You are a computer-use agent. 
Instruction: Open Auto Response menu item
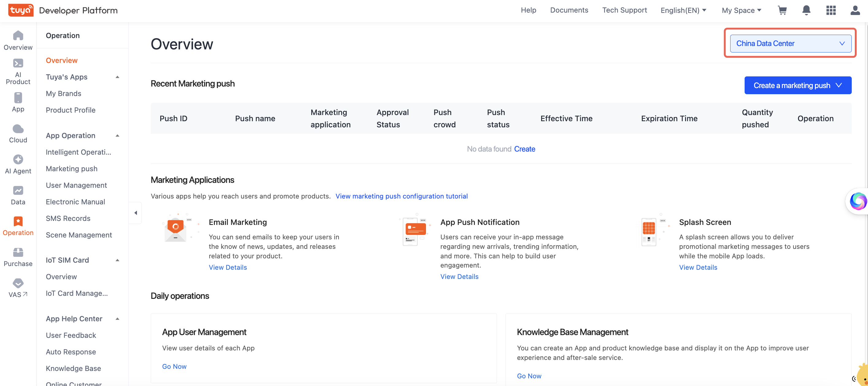(71, 352)
